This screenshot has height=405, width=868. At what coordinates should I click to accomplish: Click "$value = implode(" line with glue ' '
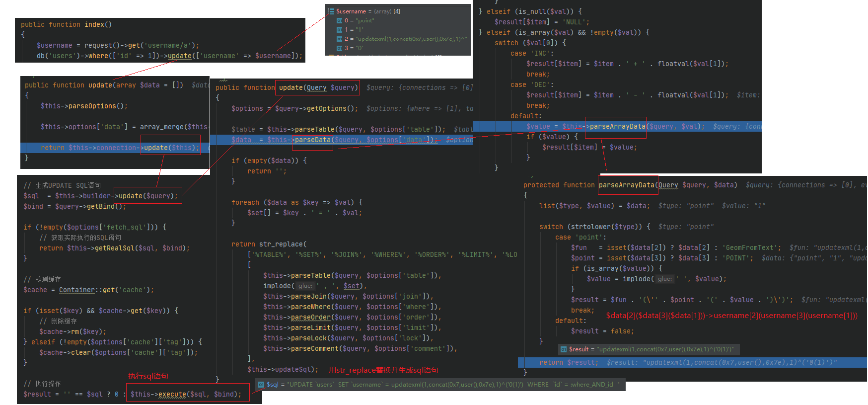(656, 279)
